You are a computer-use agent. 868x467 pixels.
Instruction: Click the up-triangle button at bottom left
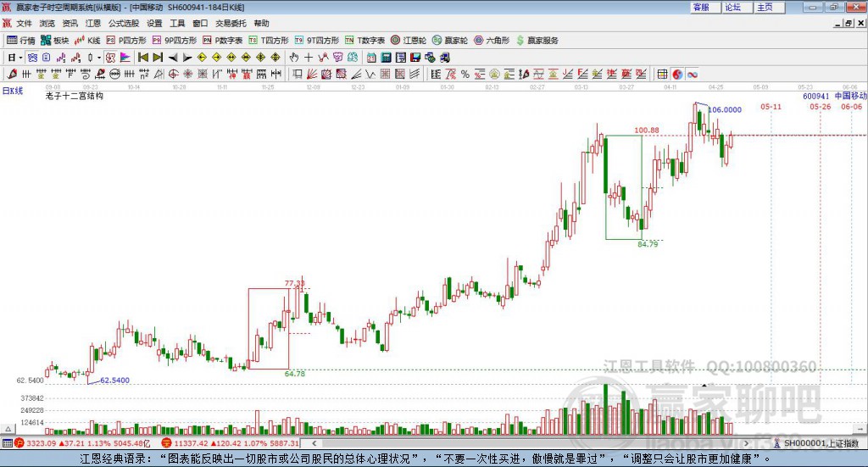click(8, 429)
